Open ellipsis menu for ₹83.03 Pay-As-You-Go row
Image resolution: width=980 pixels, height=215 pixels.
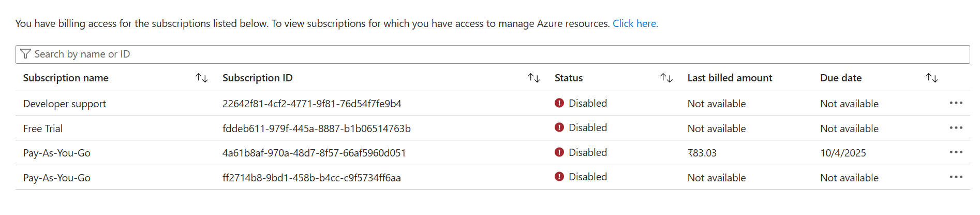click(x=956, y=152)
